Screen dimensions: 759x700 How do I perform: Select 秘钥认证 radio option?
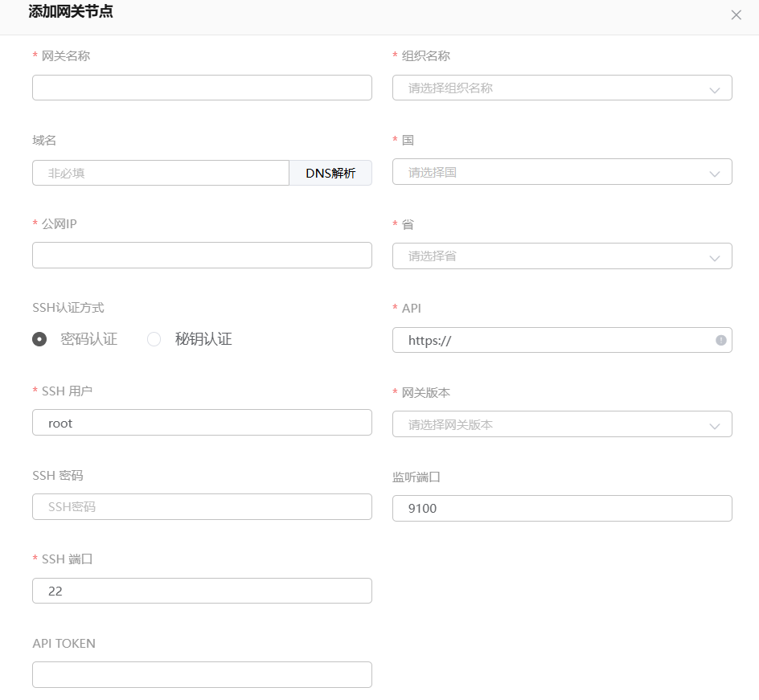click(x=154, y=339)
